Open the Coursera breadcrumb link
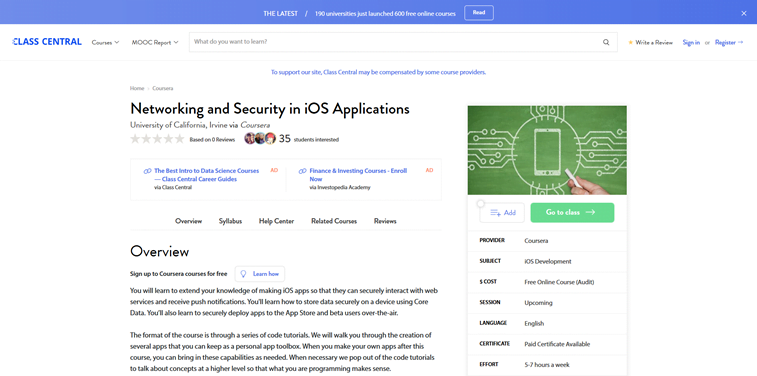 click(163, 88)
